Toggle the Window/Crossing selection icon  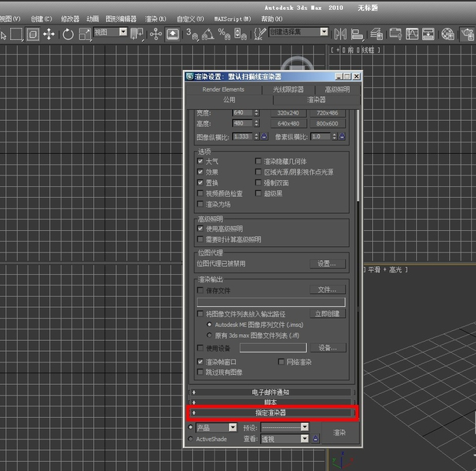pos(33,34)
